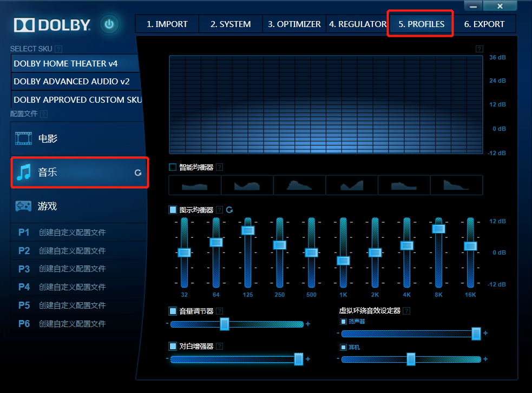Go to the 6. EXPORT tab
The image size is (532, 393).
point(484,24)
